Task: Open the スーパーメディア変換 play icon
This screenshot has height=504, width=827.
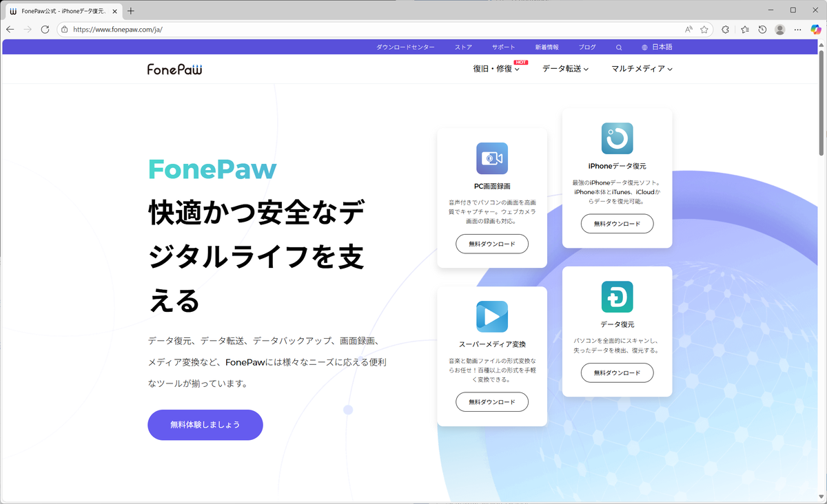Action: coord(492,317)
